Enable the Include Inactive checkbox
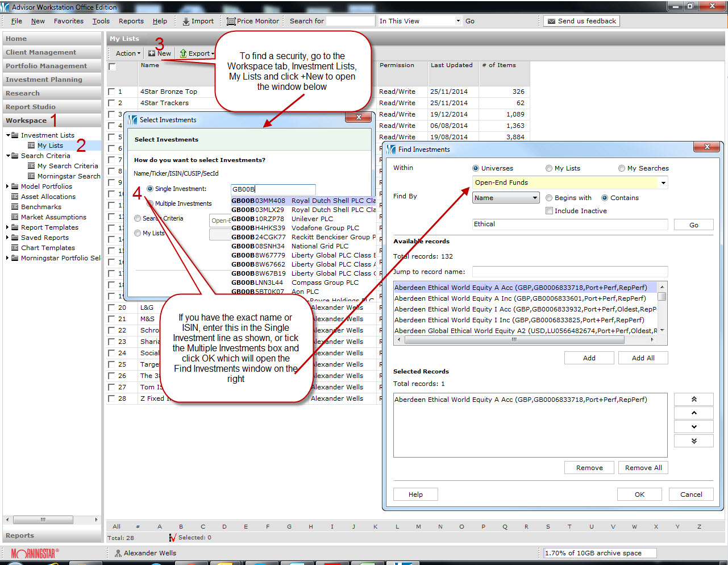Image resolution: width=728 pixels, height=565 pixels. point(549,211)
